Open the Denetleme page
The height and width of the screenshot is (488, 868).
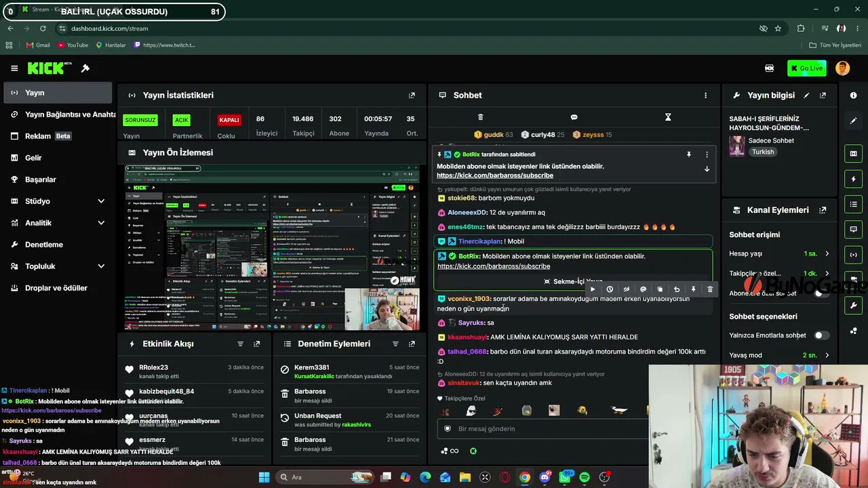click(57, 245)
